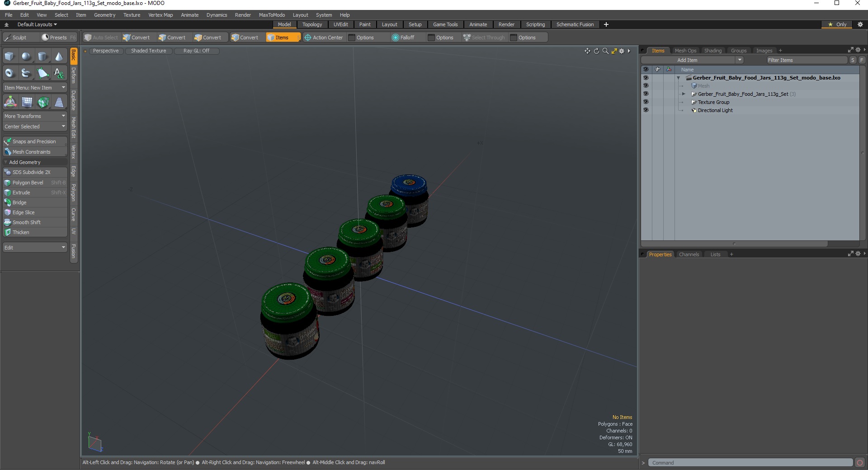This screenshot has height=470, width=868.
Task: Click the zoom magnifier viewport icon
Action: click(x=605, y=51)
